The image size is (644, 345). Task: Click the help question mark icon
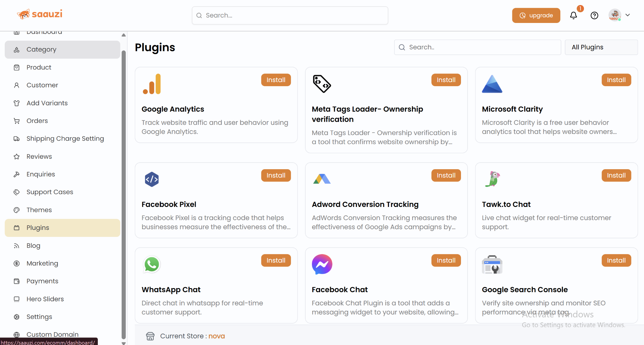[594, 15]
